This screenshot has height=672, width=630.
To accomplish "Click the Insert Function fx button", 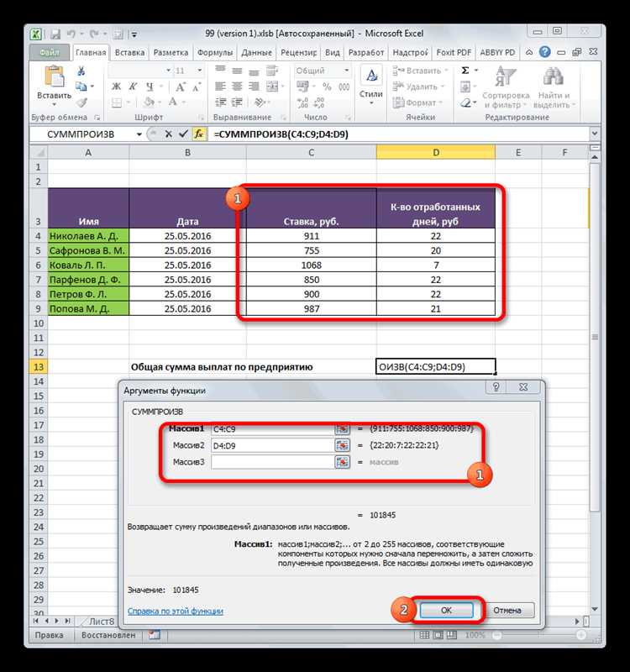I will pos(199,134).
